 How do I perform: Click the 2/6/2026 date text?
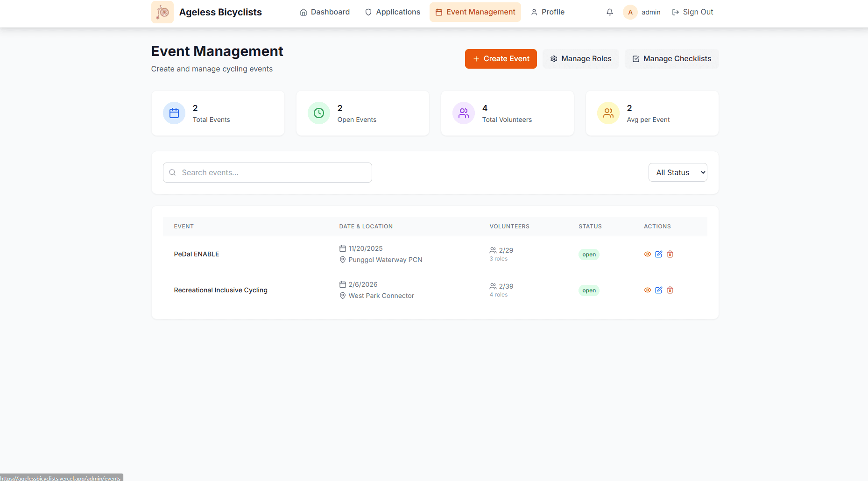click(363, 284)
